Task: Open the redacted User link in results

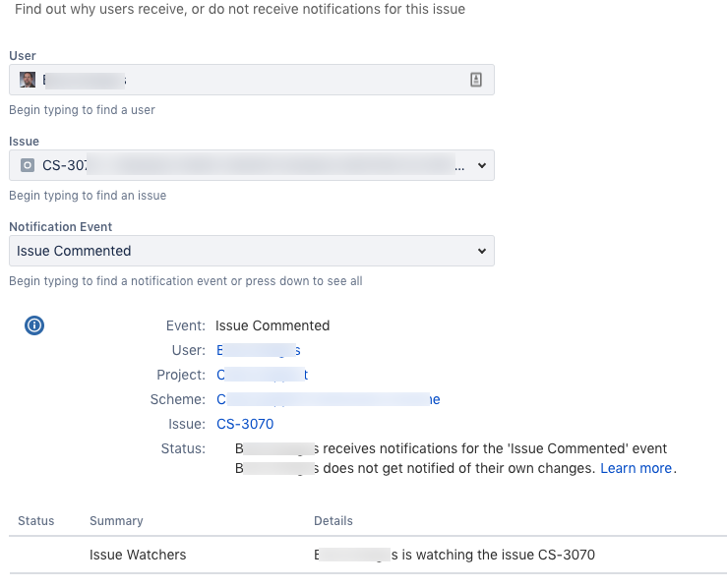Action: click(x=259, y=350)
